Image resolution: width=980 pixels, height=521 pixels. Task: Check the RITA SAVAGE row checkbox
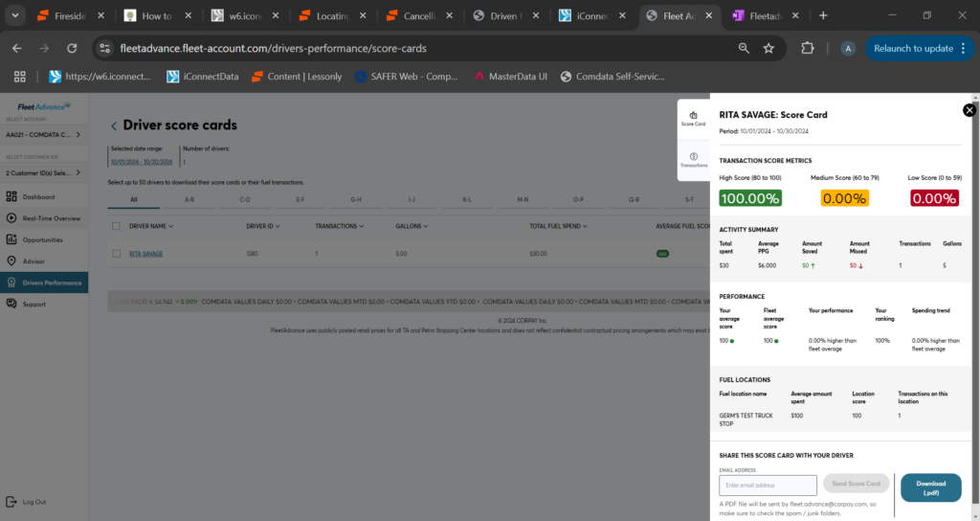tap(116, 253)
